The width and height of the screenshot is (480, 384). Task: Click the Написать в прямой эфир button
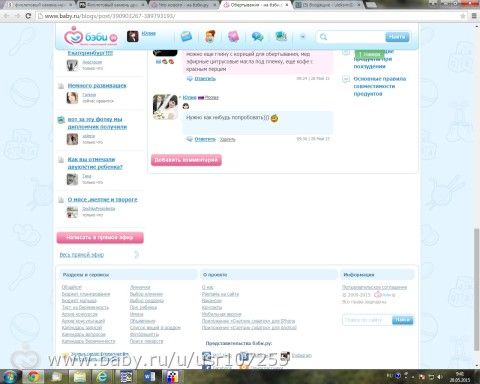tap(100, 238)
